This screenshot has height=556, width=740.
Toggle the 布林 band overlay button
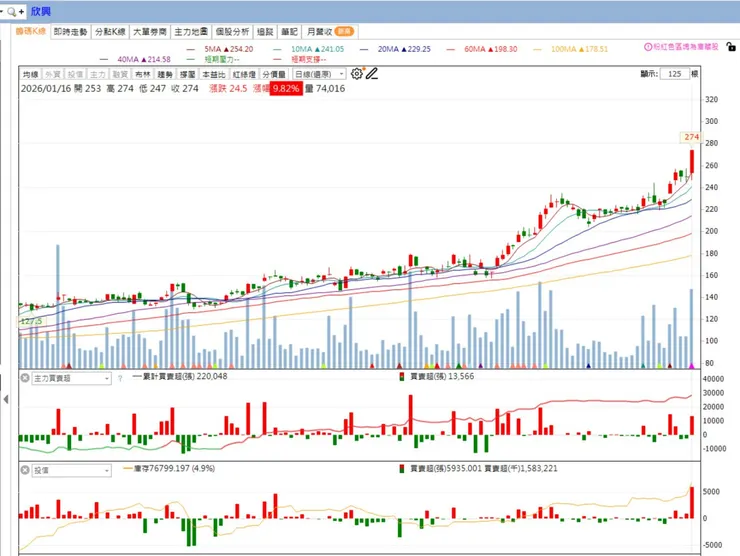point(143,74)
